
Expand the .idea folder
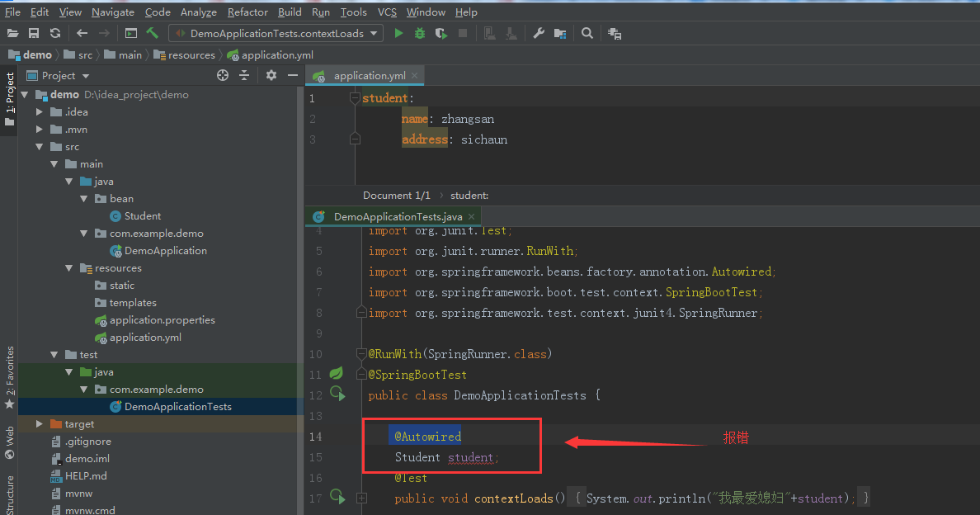coord(40,112)
